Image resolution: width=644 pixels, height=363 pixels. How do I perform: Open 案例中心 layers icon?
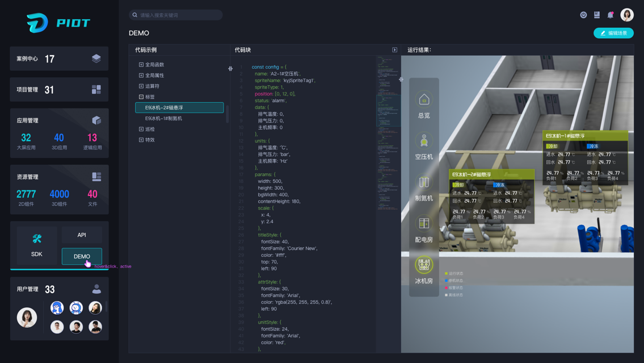(96, 59)
